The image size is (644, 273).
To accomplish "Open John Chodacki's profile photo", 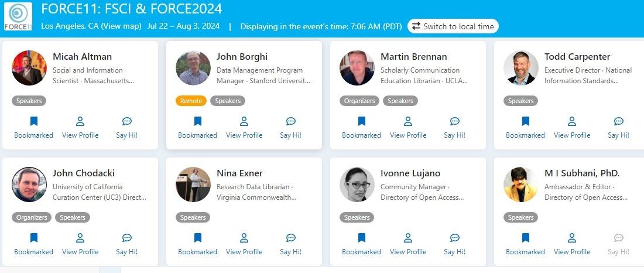I will click(29, 185).
